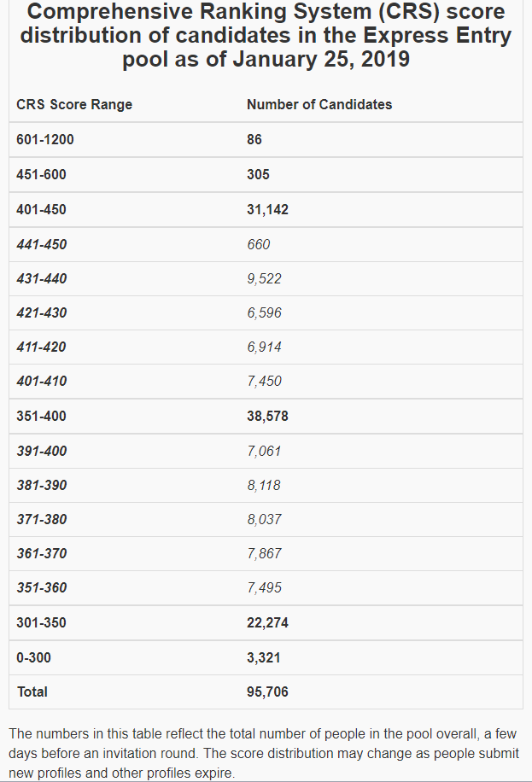The image size is (532, 782).
Task: Click the value 31,142 in the table
Action: [267, 209]
